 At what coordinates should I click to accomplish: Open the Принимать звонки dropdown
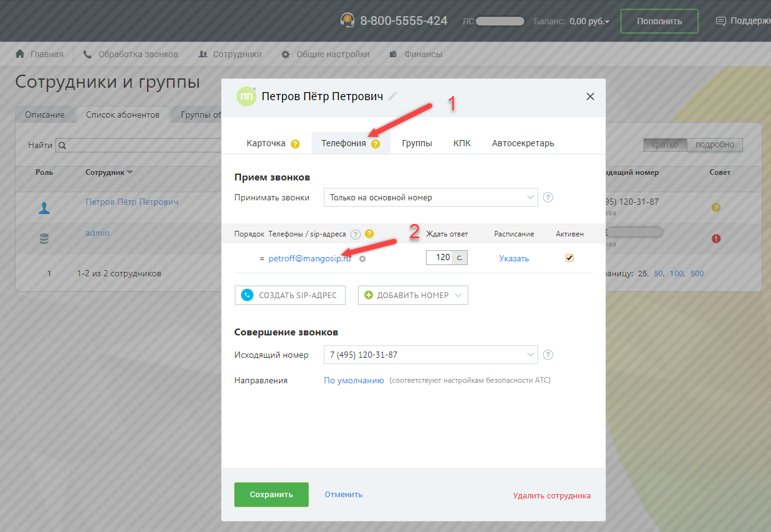(x=430, y=197)
